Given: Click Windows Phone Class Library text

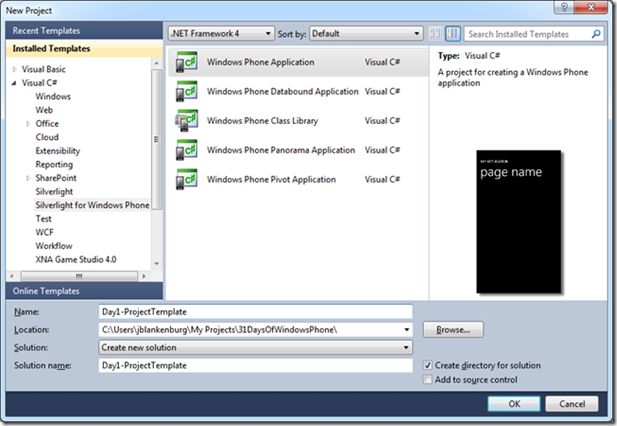Looking at the screenshot, I should point(262,121).
